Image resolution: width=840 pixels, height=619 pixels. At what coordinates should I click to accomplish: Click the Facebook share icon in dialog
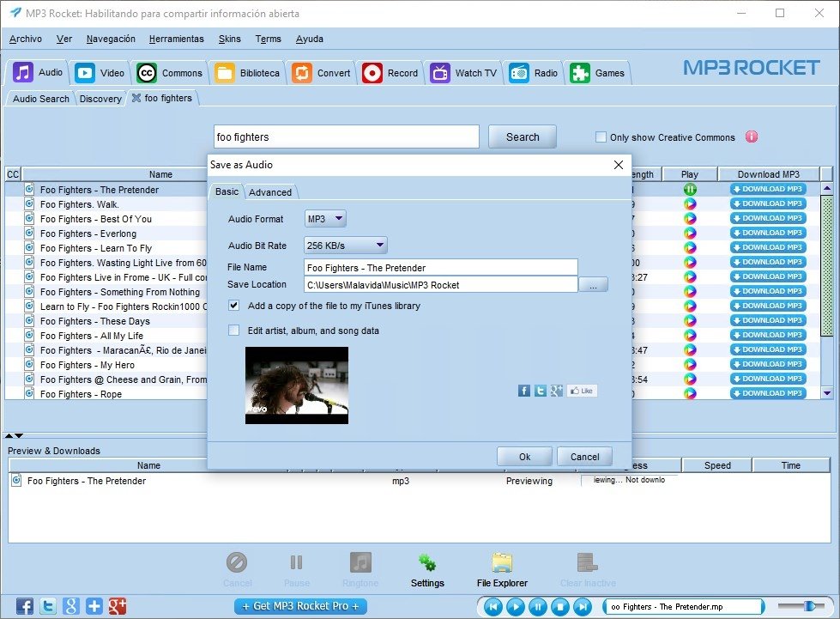524,391
